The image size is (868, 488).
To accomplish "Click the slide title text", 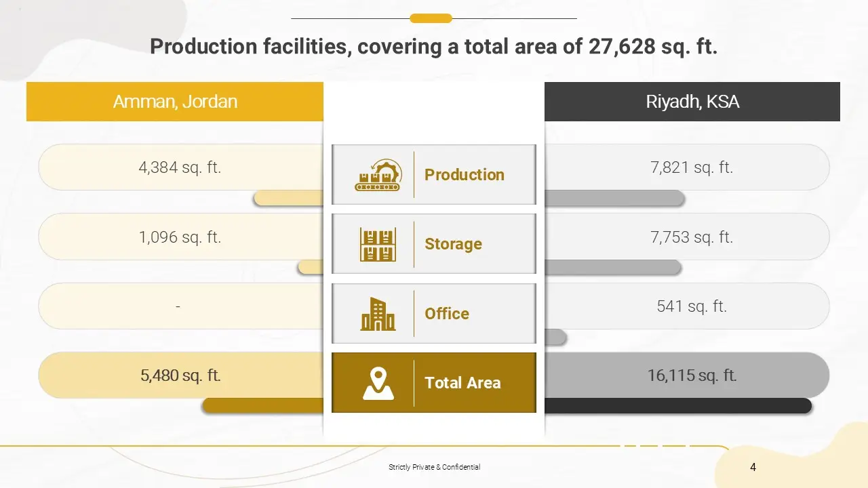I will (433, 47).
